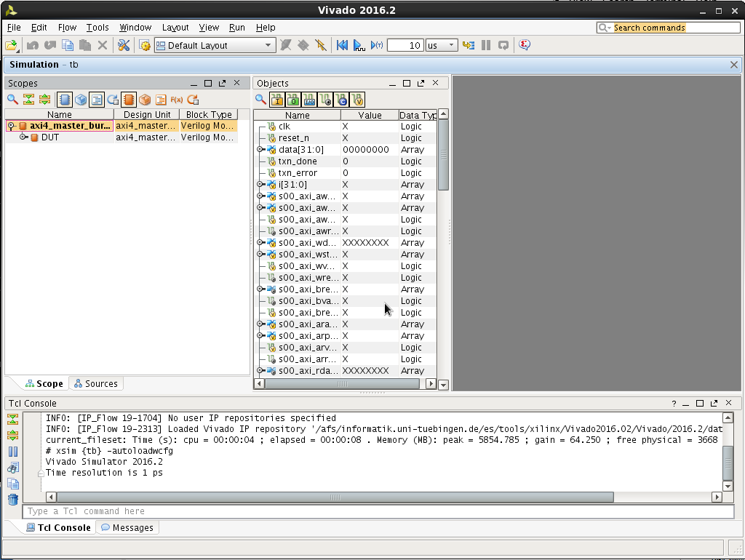Click the Open Project toolbar icon
745x560 pixels.
pos(12,46)
